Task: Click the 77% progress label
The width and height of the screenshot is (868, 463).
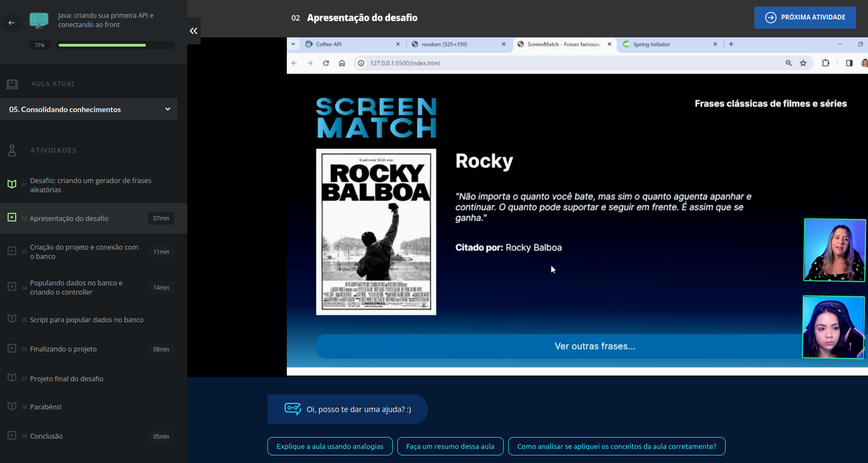Action: click(x=40, y=45)
